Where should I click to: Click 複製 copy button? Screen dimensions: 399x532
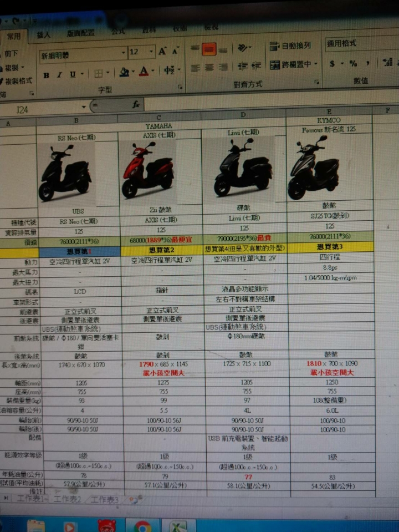(x=11, y=68)
